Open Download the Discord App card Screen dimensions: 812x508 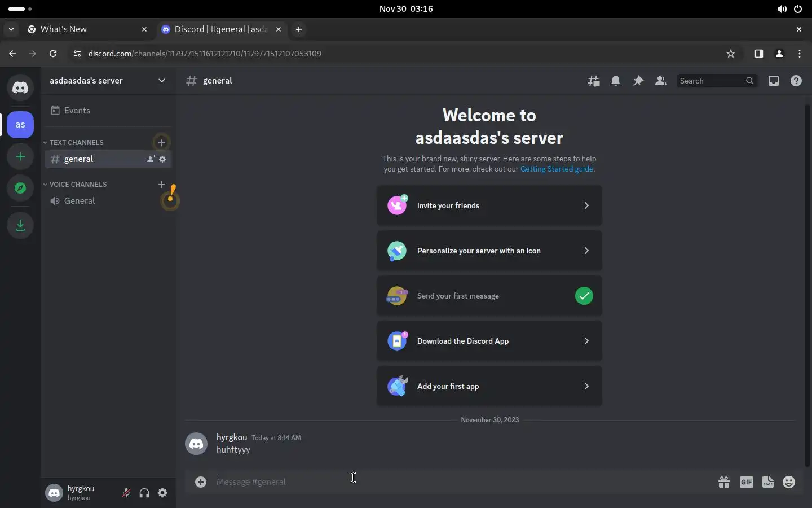pyautogui.click(x=489, y=341)
